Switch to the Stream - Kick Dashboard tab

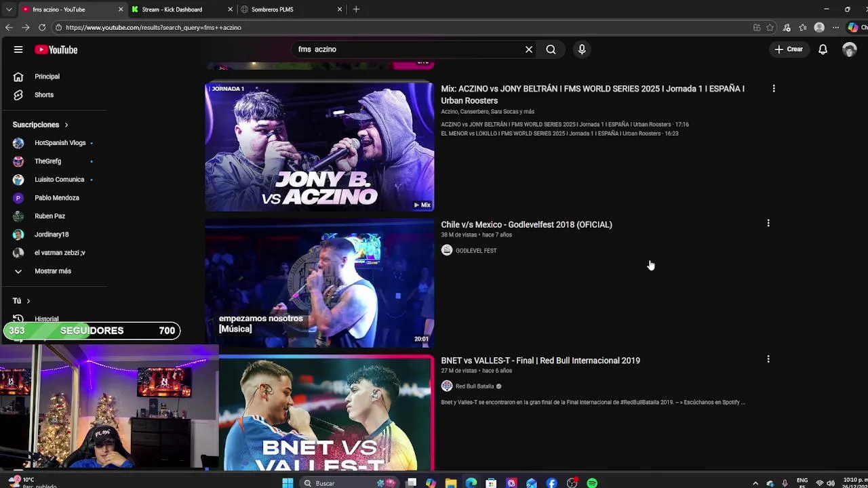coord(172,9)
